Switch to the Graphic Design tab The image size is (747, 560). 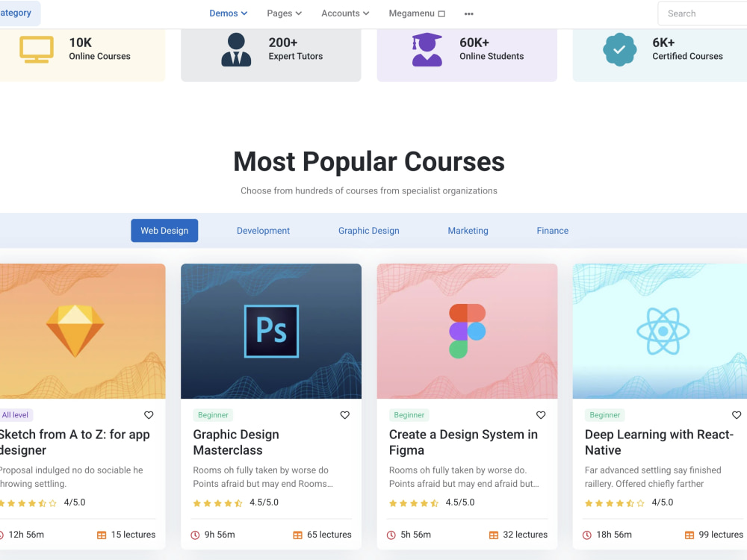(369, 231)
